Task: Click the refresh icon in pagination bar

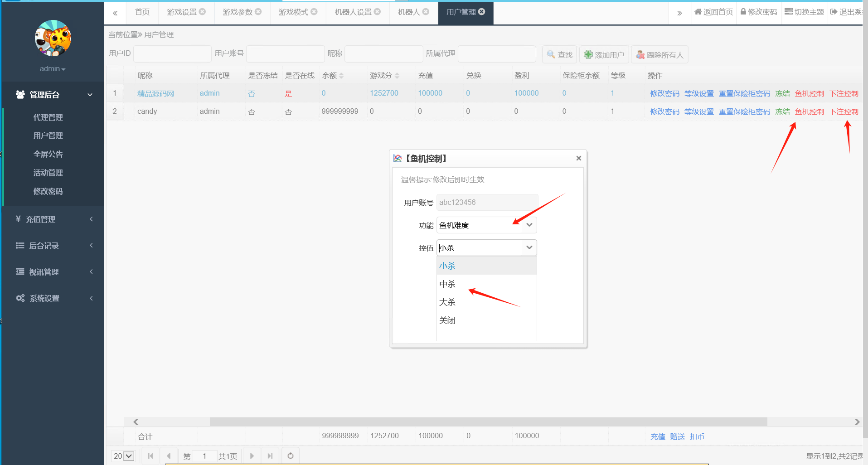Action: (x=291, y=456)
